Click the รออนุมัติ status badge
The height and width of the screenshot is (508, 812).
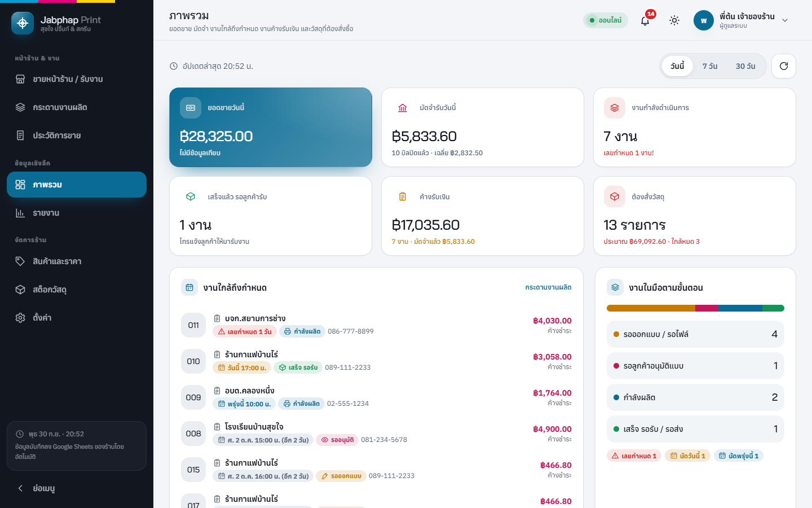pos(337,440)
